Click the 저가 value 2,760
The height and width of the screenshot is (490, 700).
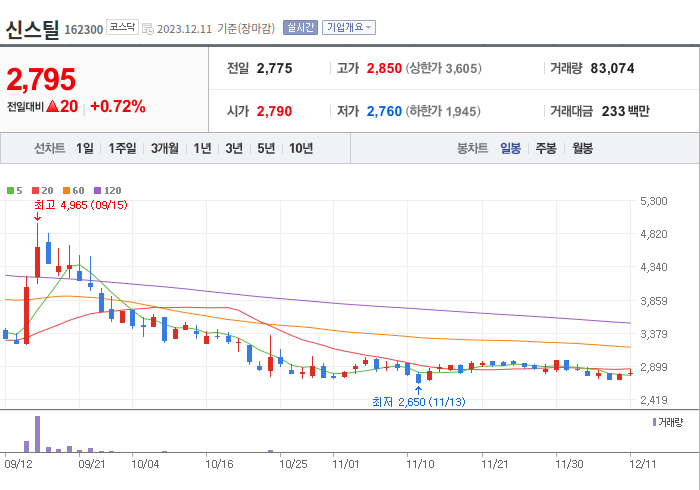[384, 111]
